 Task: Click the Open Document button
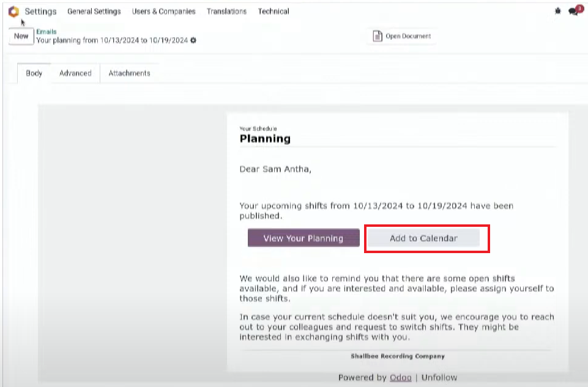(x=402, y=36)
